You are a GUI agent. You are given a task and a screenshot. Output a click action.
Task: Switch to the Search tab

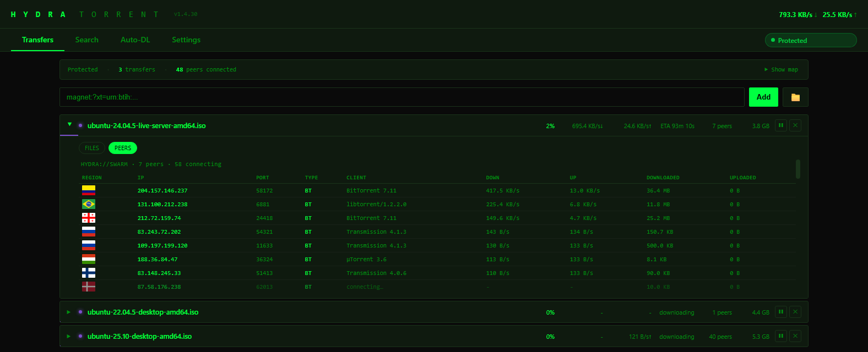tap(87, 40)
